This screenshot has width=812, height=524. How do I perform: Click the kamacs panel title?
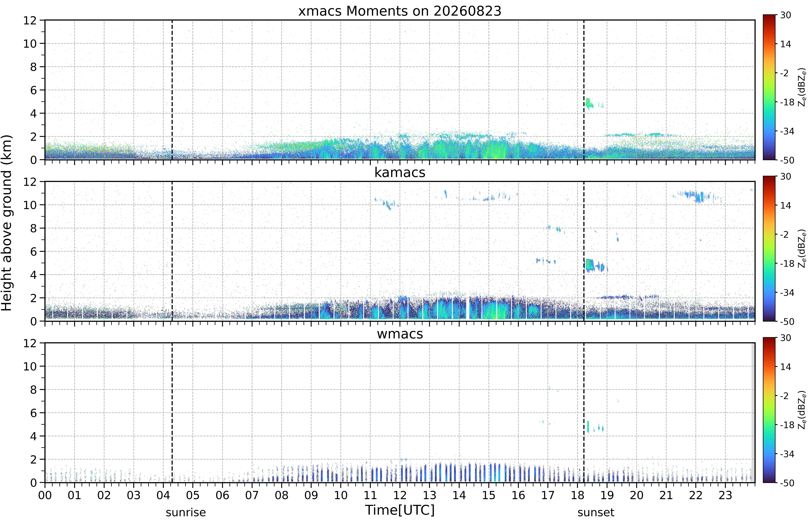tap(400, 172)
